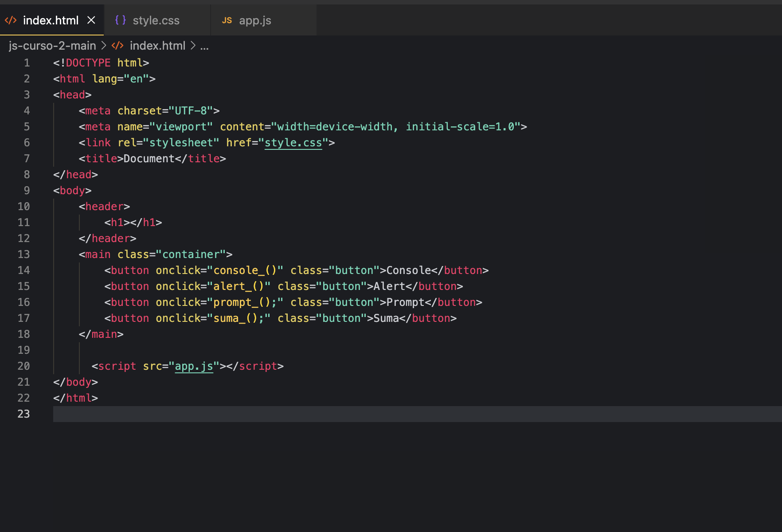Open js-curso-2-main breadcrumb folder
This screenshot has height=532, width=782.
tap(52, 46)
